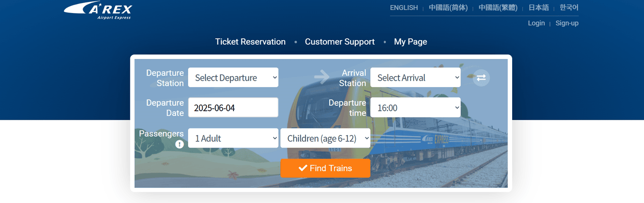This screenshot has height=203, width=644.
Task: Open the Departure Station dropdown
Action: [233, 78]
